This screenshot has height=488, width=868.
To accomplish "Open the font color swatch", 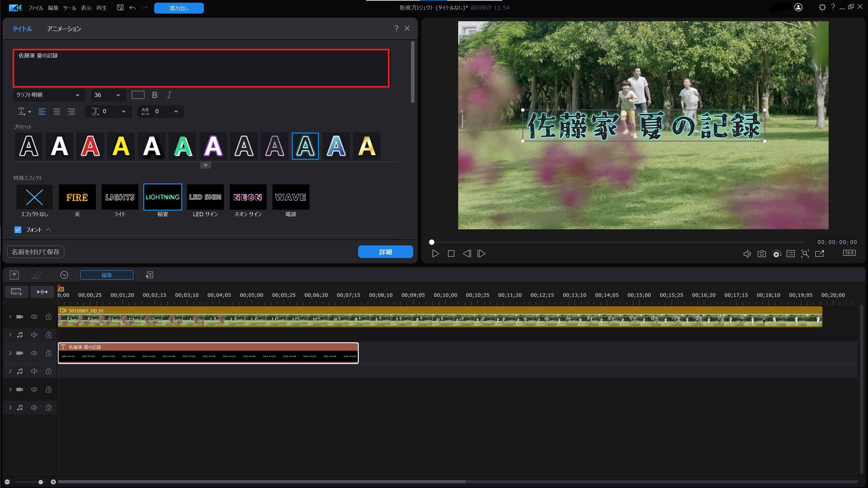I will pyautogui.click(x=138, y=95).
